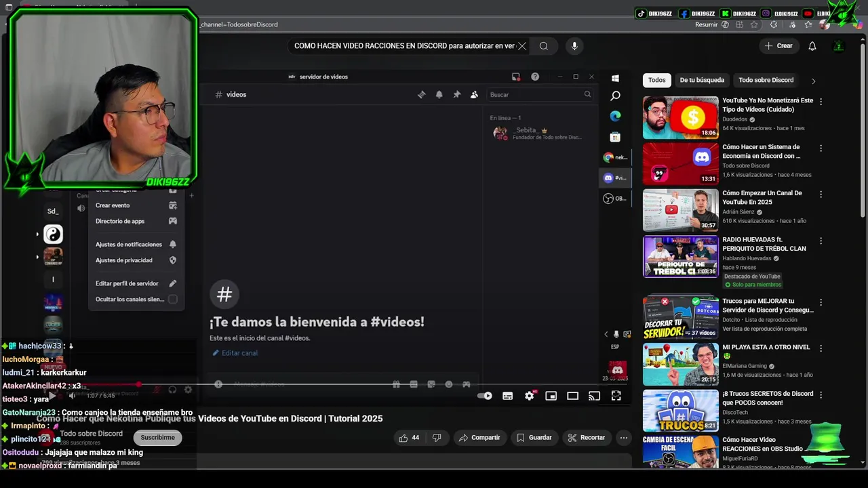This screenshot has height=488, width=868.
Task: Open Discord notification bell for #videos channel
Action: (439, 95)
